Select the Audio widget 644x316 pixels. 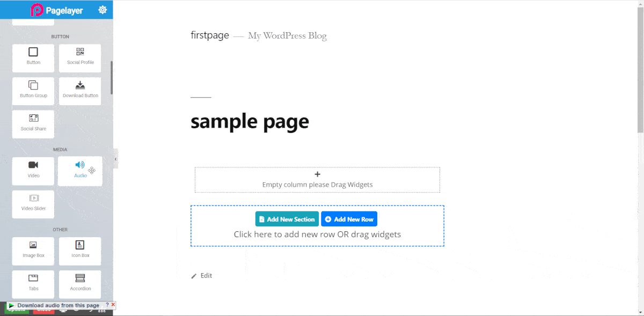pos(79,171)
